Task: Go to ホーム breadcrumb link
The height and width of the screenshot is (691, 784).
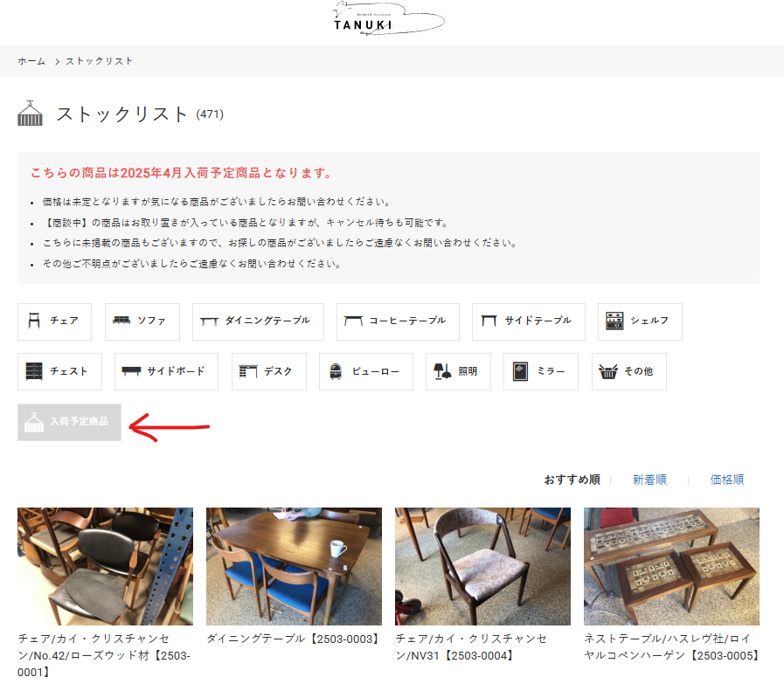Action: [31, 61]
